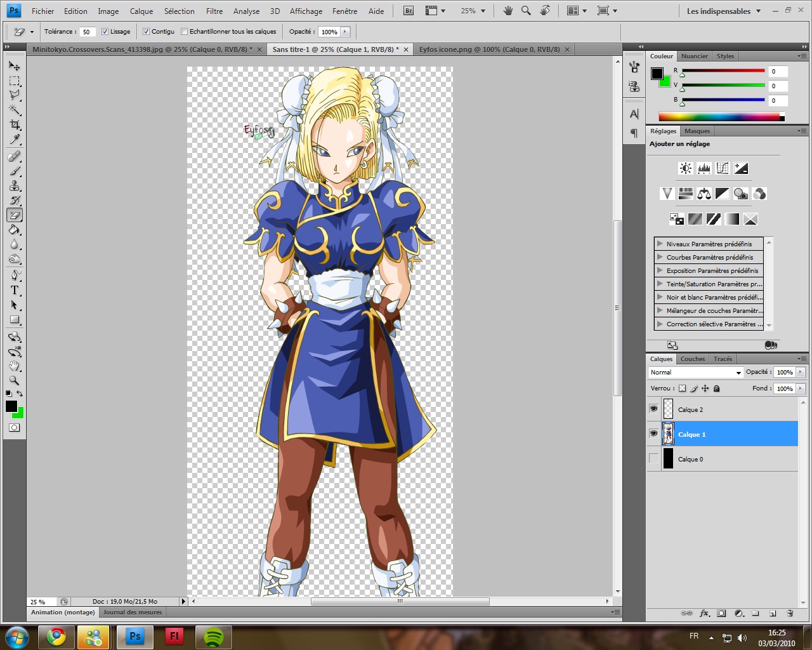
Task: Expand Exposition Paramètres prédéfinis
Action: 660,270
